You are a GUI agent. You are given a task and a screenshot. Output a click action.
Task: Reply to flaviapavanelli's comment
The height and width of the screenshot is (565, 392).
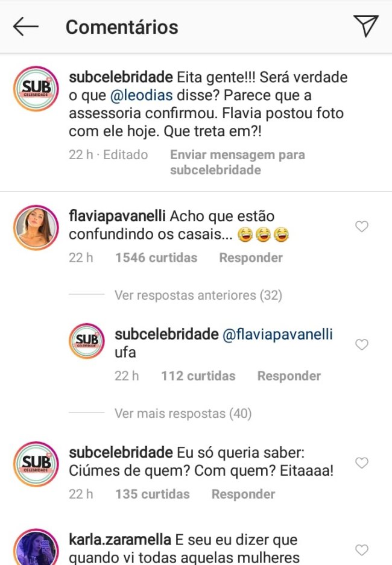click(x=251, y=257)
